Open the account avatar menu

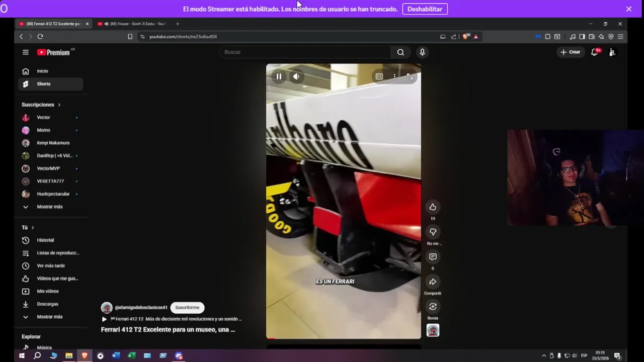coord(612,52)
